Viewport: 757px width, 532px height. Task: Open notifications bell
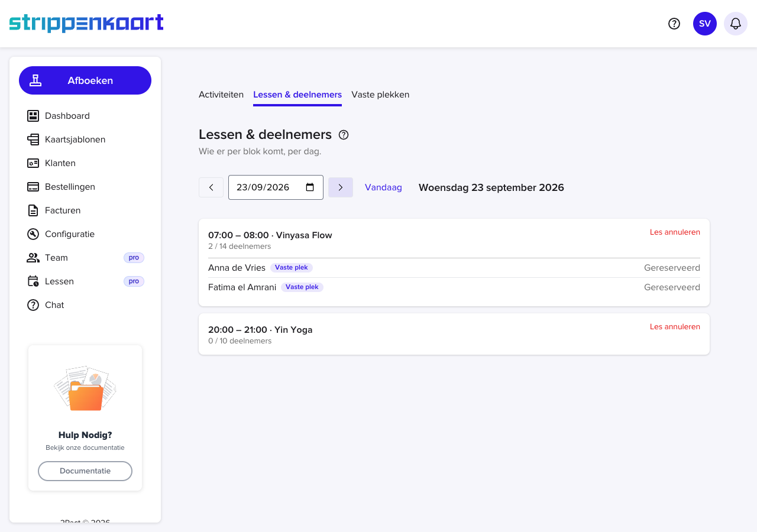[x=736, y=24]
